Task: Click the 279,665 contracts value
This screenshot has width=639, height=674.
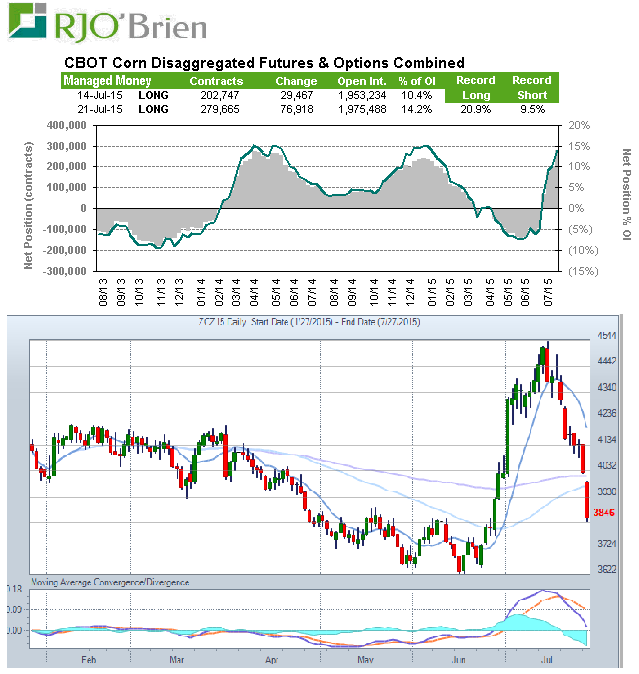Action: (x=221, y=108)
